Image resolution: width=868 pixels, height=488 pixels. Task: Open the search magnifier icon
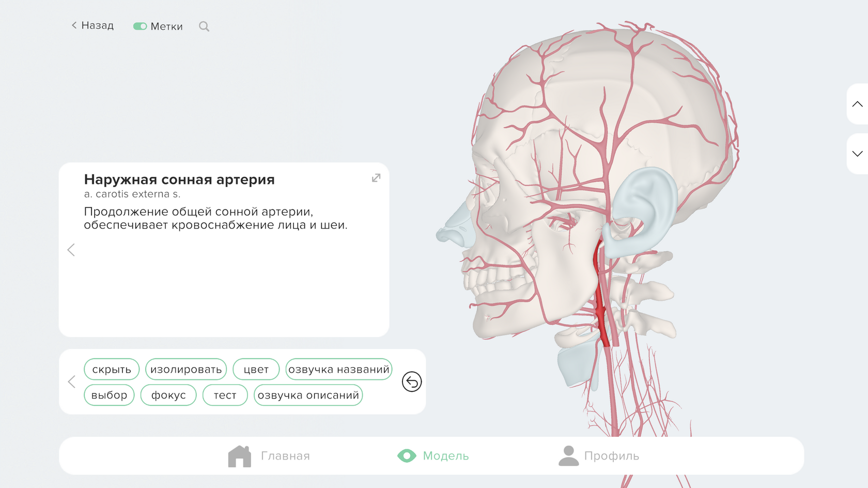coord(204,26)
